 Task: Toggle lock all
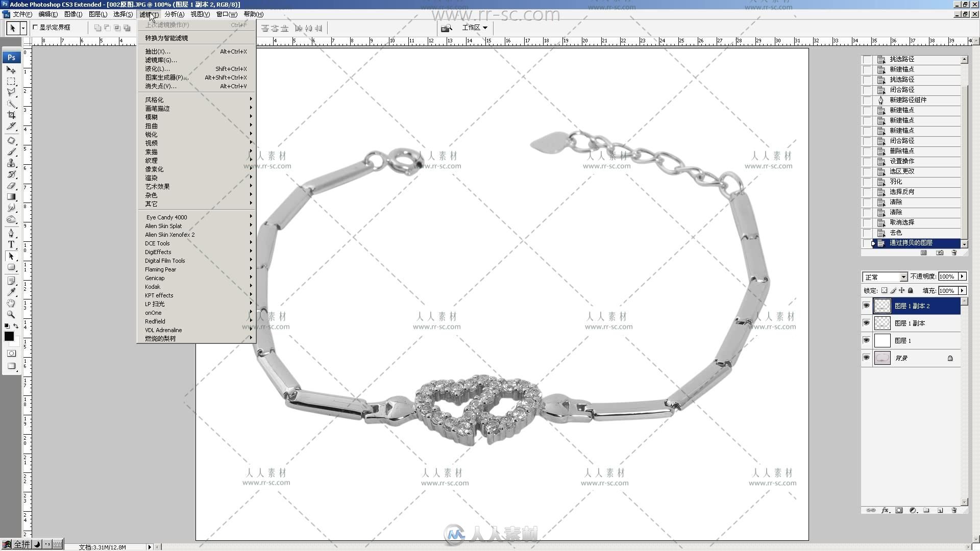(910, 290)
